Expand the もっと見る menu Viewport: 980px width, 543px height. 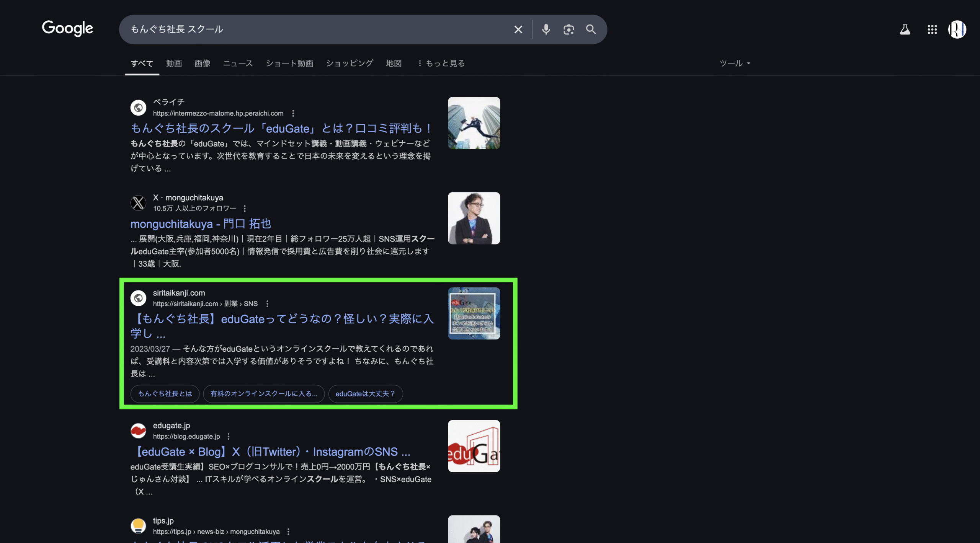tap(441, 64)
